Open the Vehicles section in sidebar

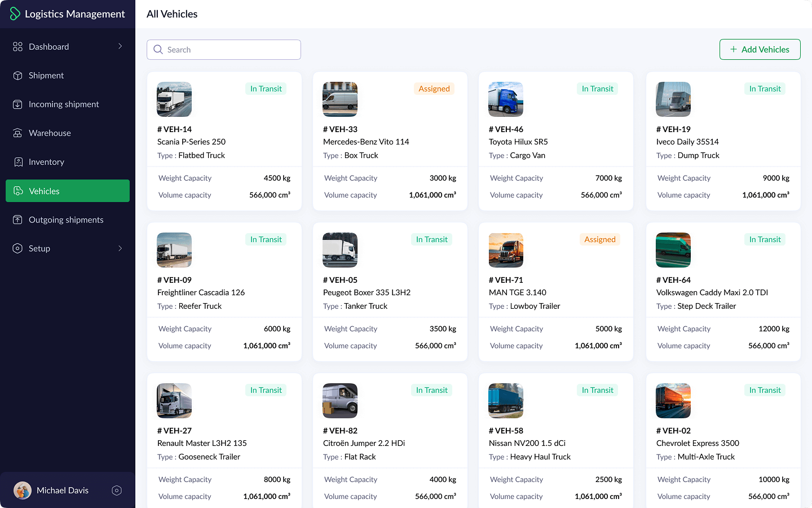click(x=68, y=191)
